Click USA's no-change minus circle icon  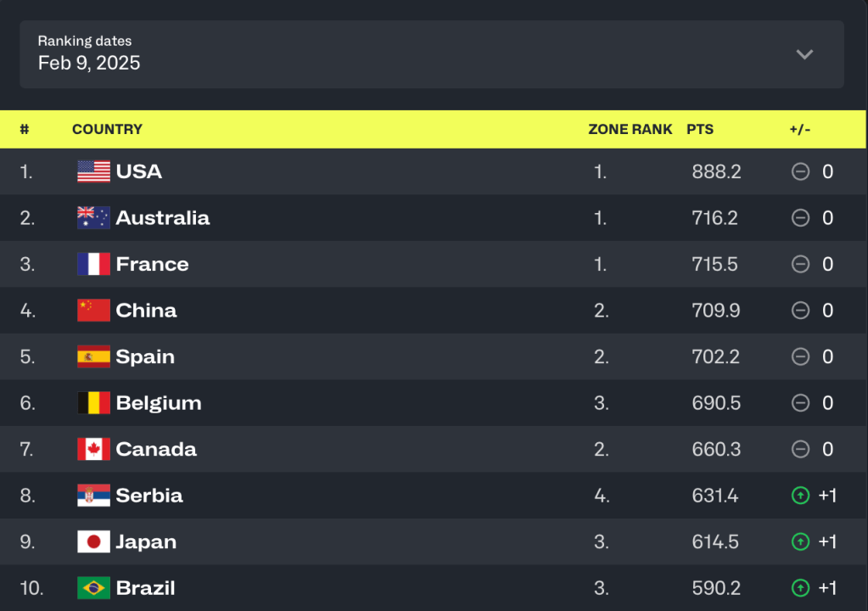click(x=800, y=171)
